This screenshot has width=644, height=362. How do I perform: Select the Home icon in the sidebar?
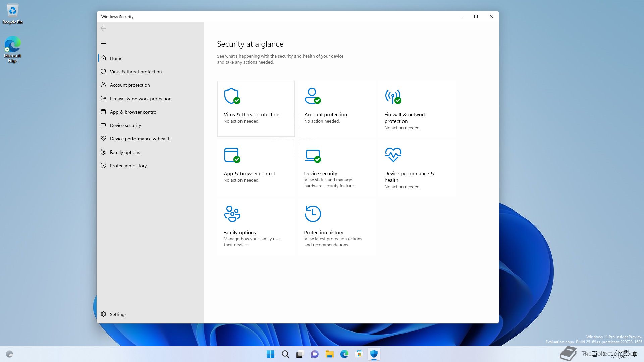tap(103, 58)
